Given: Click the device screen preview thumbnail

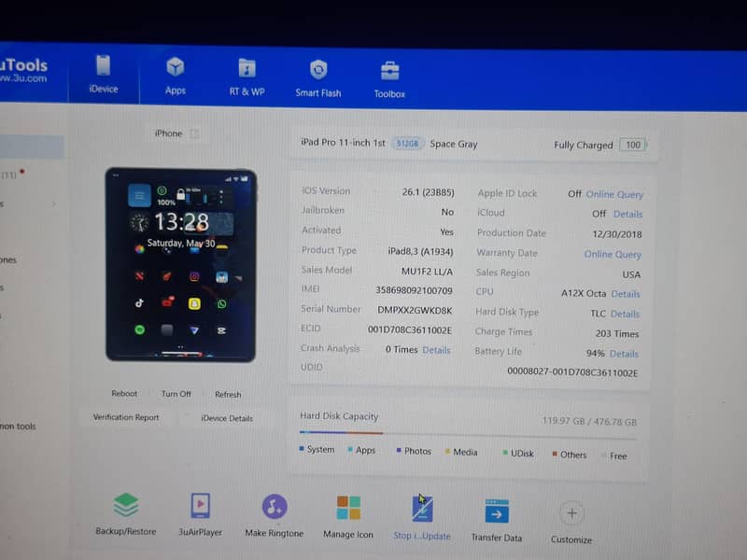Looking at the screenshot, I should pos(180,265).
